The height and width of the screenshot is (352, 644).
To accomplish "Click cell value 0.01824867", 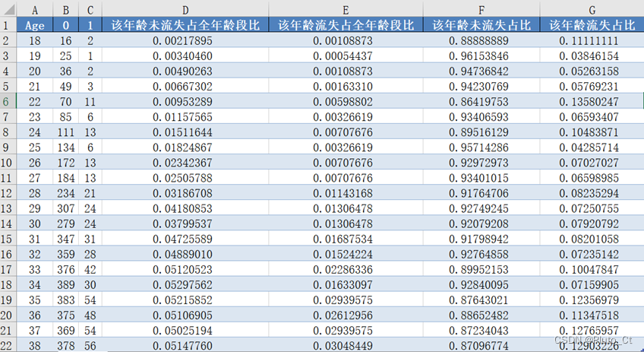I will click(185, 147).
